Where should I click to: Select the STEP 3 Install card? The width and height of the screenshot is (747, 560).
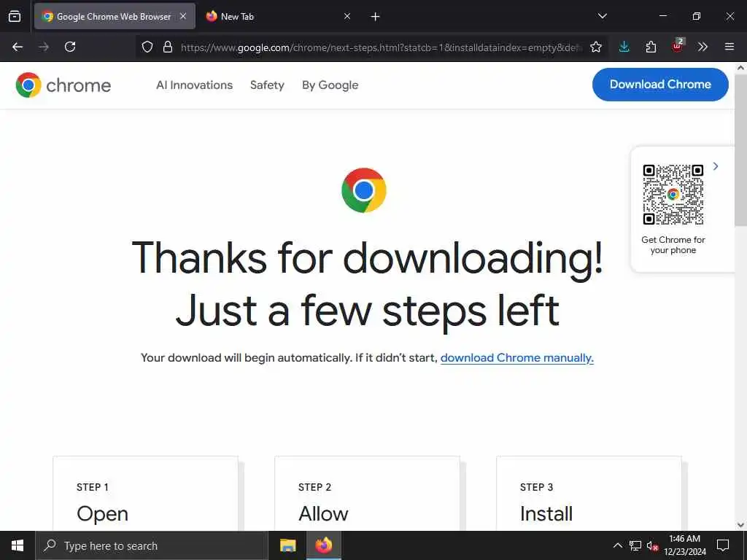coord(589,494)
